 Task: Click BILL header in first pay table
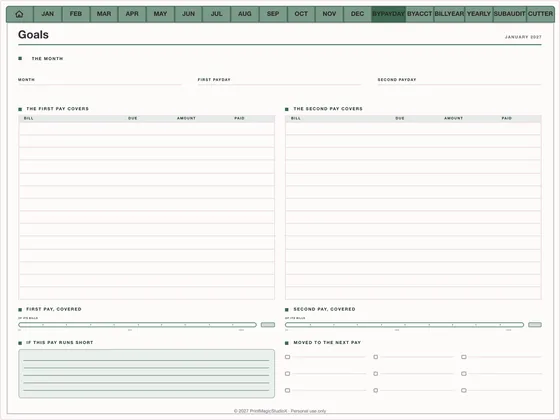[29, 118]
